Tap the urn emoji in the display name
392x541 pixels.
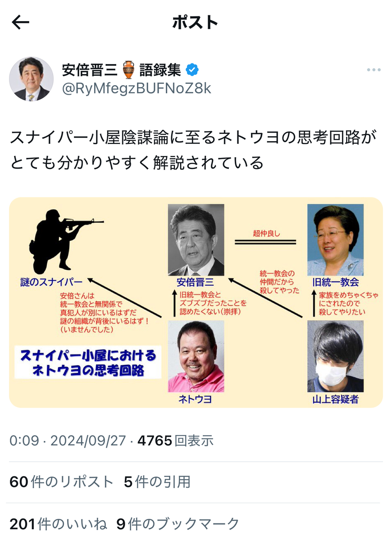point(129,70)
